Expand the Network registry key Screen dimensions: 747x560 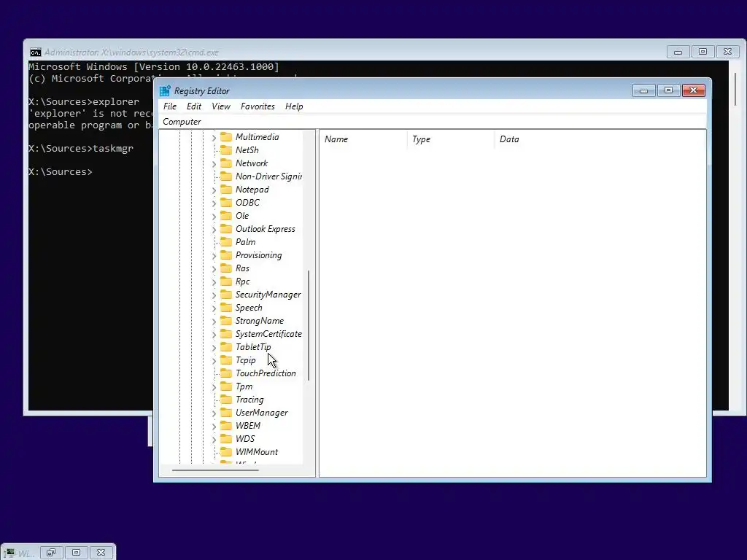coord(214,164)
